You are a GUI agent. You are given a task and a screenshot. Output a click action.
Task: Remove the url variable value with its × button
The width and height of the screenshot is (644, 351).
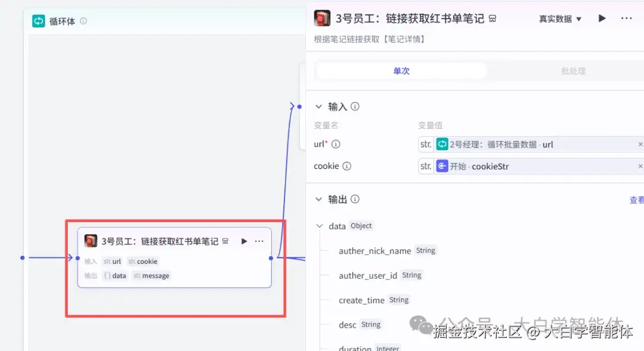pos(640,144)
